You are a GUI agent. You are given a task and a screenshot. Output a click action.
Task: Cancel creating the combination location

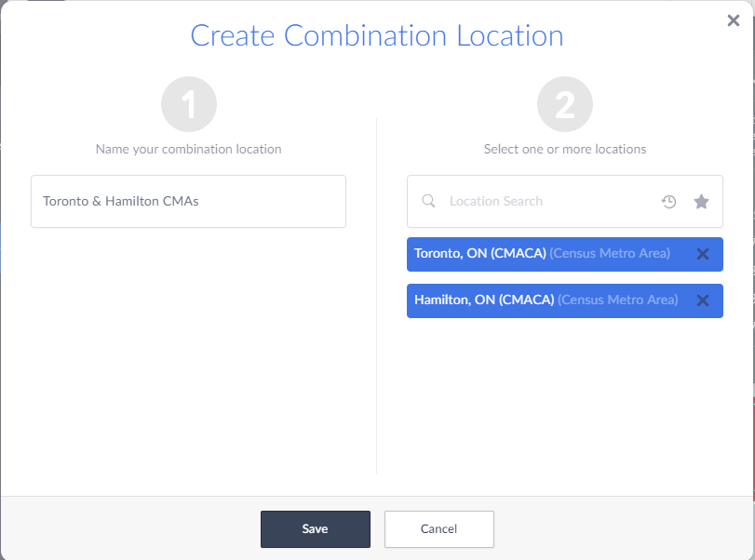point(438,528)
